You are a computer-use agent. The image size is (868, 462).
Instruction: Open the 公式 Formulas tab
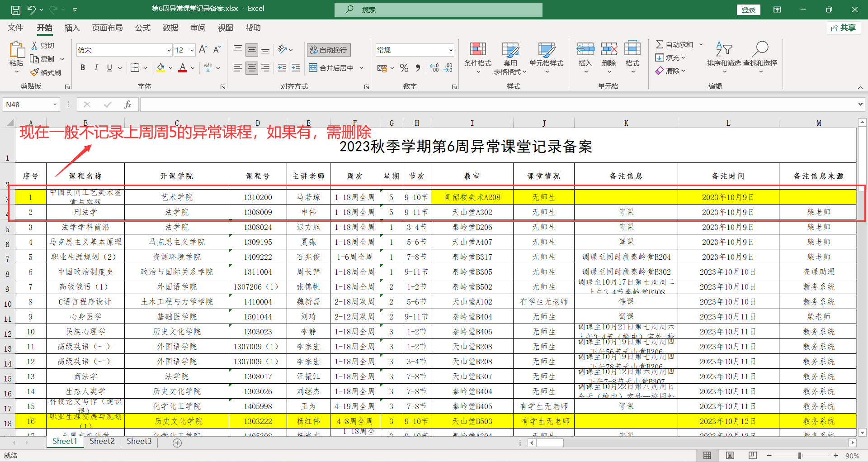click(x=143, y=28)
